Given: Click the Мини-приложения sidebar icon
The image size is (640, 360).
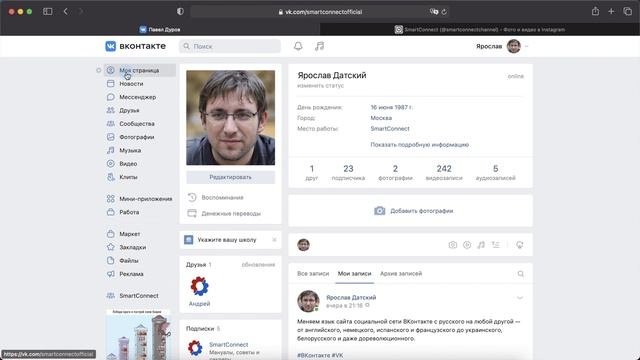Looking at the screenshot, I should click(111, 199).
